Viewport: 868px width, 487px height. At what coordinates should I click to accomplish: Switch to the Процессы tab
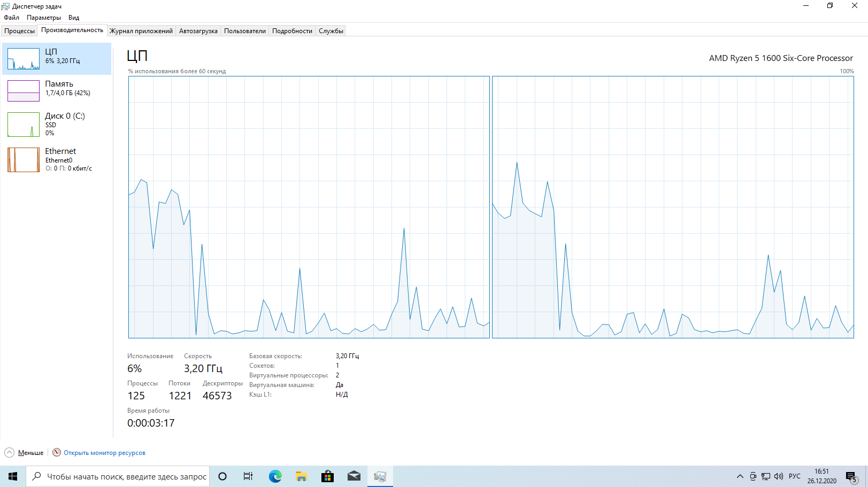coord(19,31)
